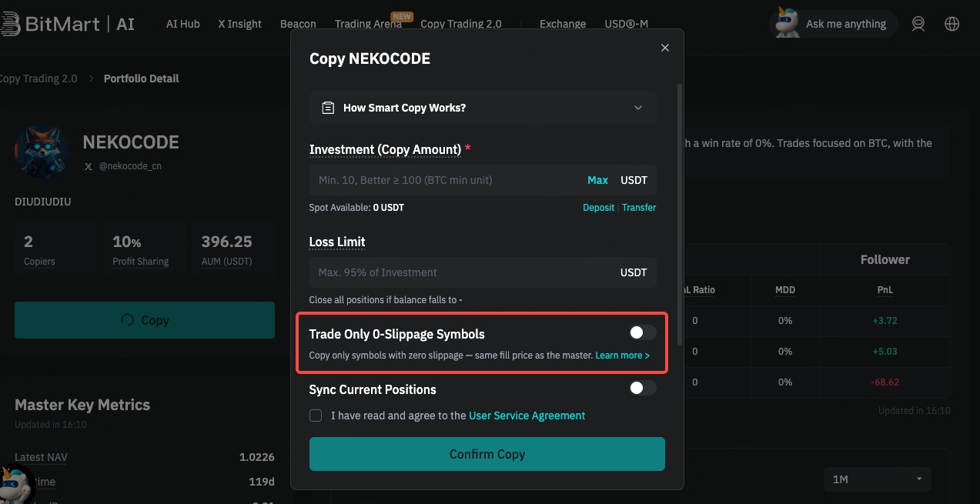Viewport: 980px width, 504px height.
Task: Go to Copy Trading 2.0 breadcrumb
Action: (x=38, y=78)
